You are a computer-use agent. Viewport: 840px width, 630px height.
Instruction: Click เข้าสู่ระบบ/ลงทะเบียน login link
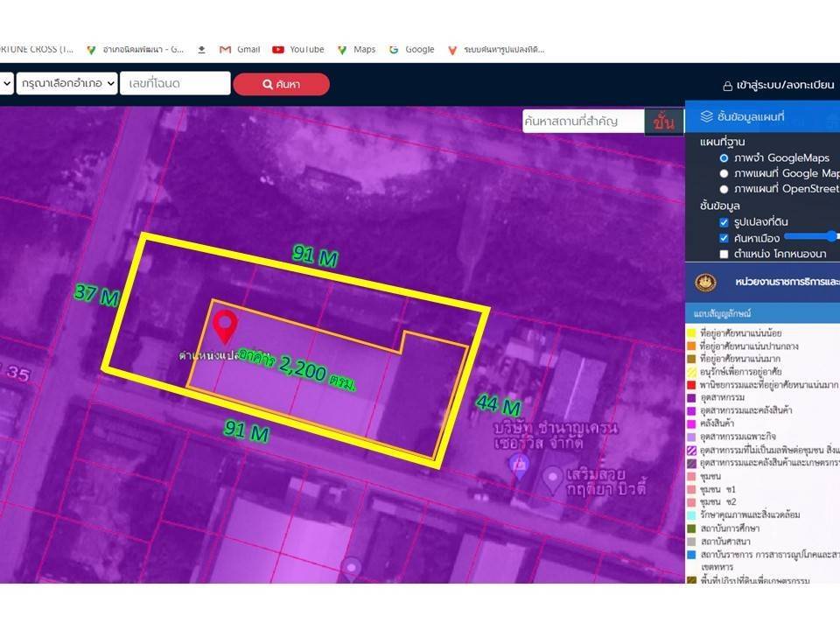780,86
